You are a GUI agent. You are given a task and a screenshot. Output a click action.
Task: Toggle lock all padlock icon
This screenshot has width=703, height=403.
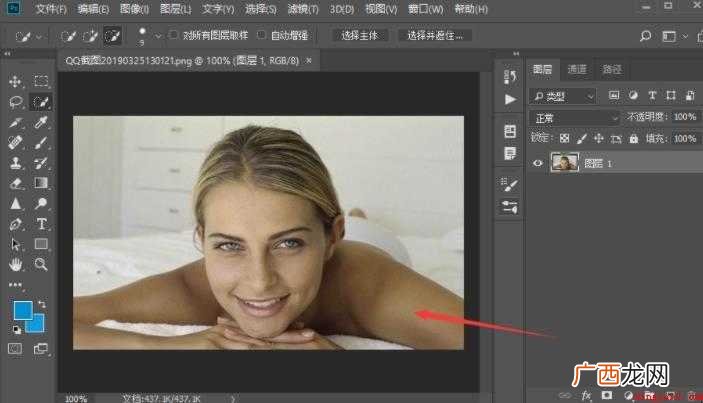634,139
